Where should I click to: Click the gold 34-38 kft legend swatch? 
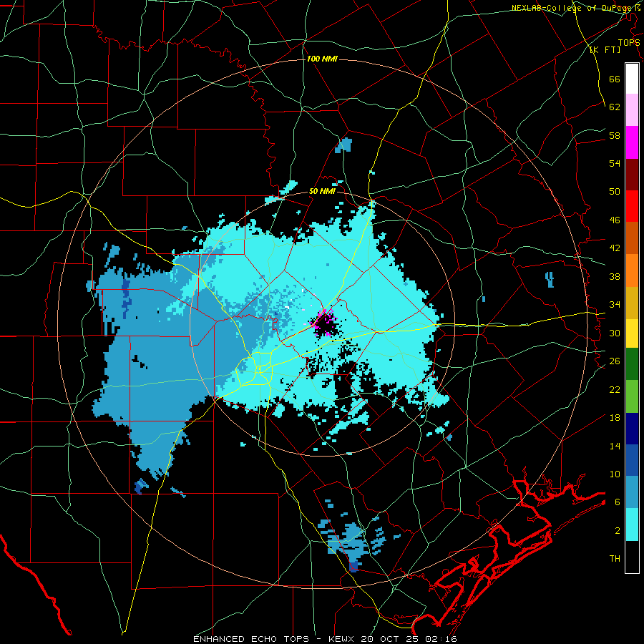tap(632, 303)
